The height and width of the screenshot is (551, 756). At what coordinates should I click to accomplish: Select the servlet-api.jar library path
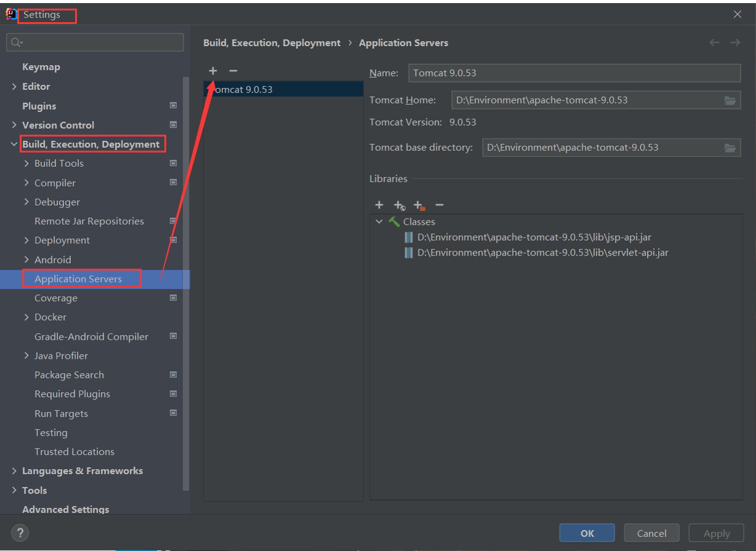(543, 252)
